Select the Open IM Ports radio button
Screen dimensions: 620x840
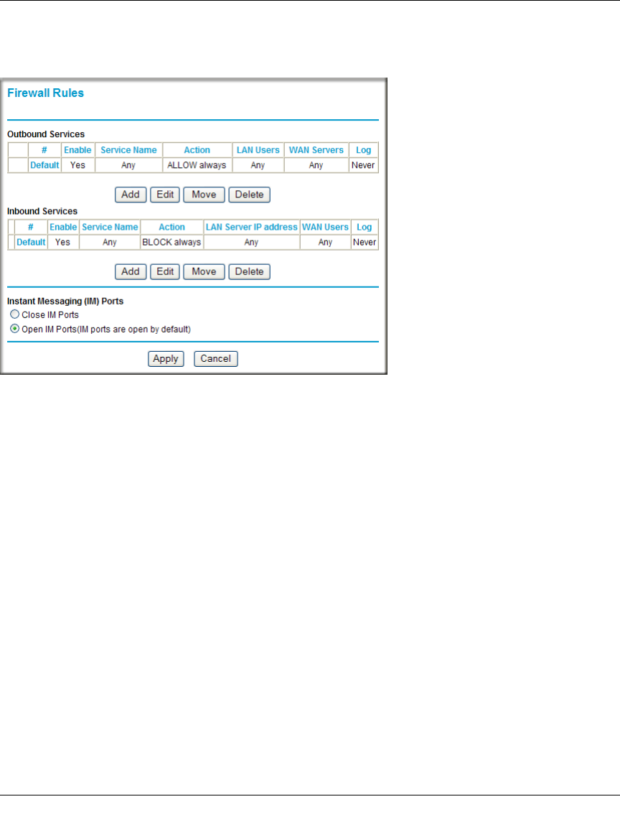[15, 329]
